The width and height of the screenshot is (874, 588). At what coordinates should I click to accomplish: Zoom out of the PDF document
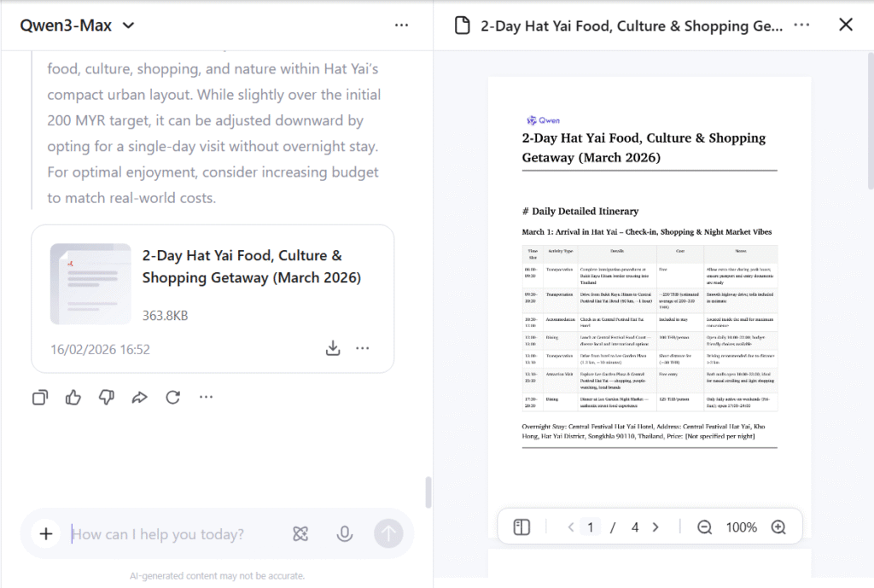click(704, 527)
